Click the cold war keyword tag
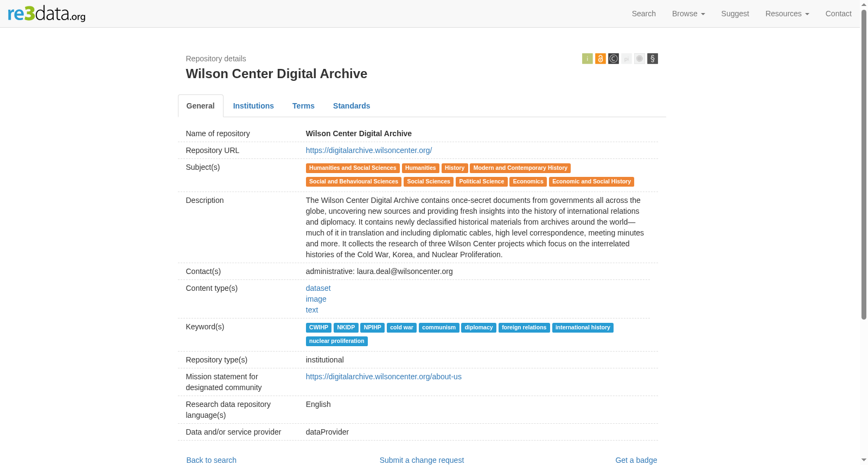 pos(401,328)
